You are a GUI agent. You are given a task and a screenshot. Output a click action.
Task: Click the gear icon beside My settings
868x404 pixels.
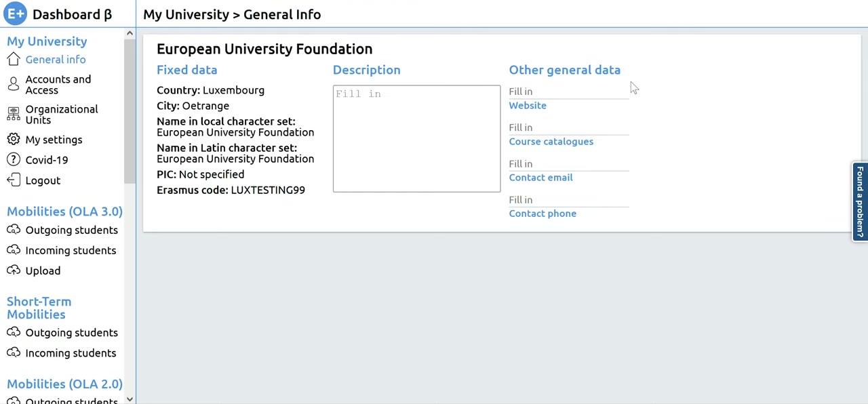[x=14, y=139]
